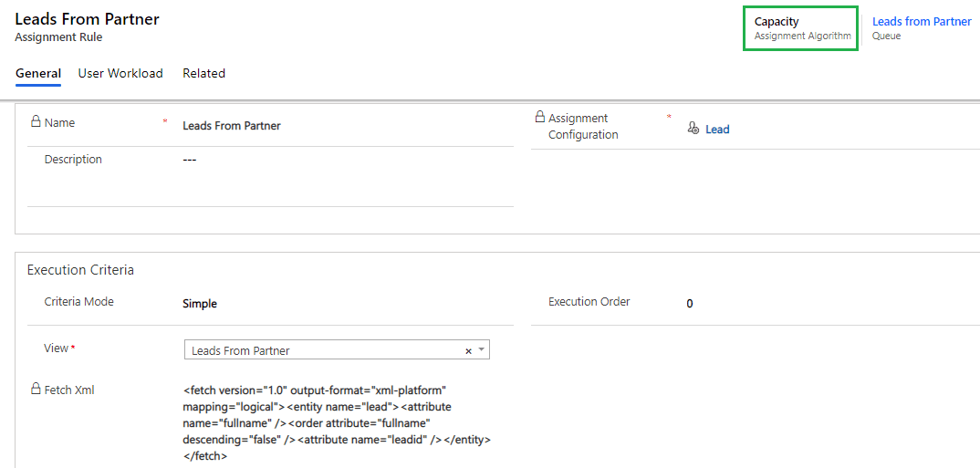Clear the View selection with the x
This screenshot has width=980, height=468.
[468, 351]
